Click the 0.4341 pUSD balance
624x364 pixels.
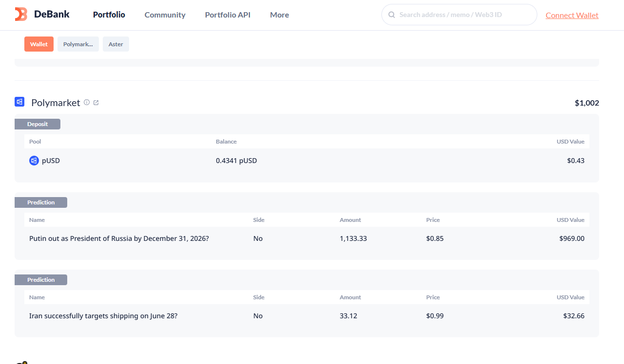(x=236, y=161)
